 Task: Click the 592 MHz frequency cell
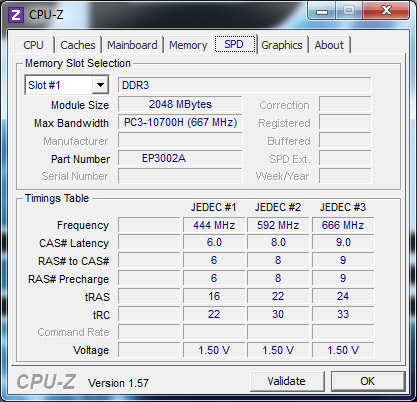(278, 225)
